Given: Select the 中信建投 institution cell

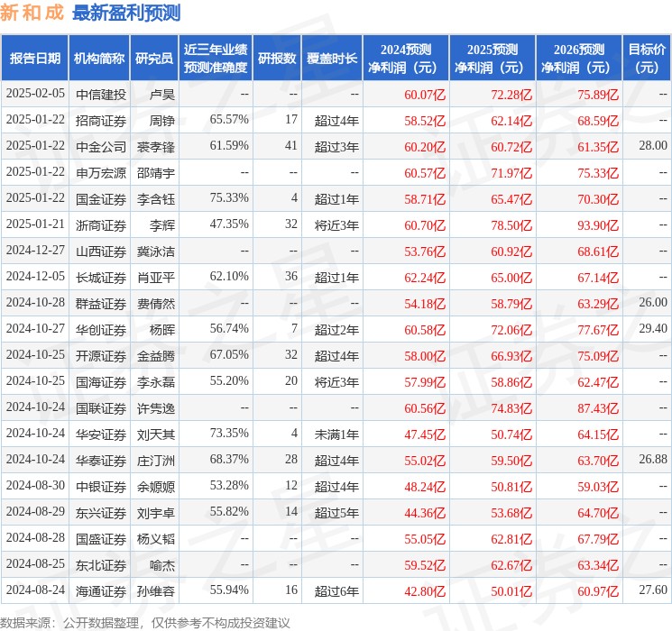Looking at the screenshot, I should (101, 95).
